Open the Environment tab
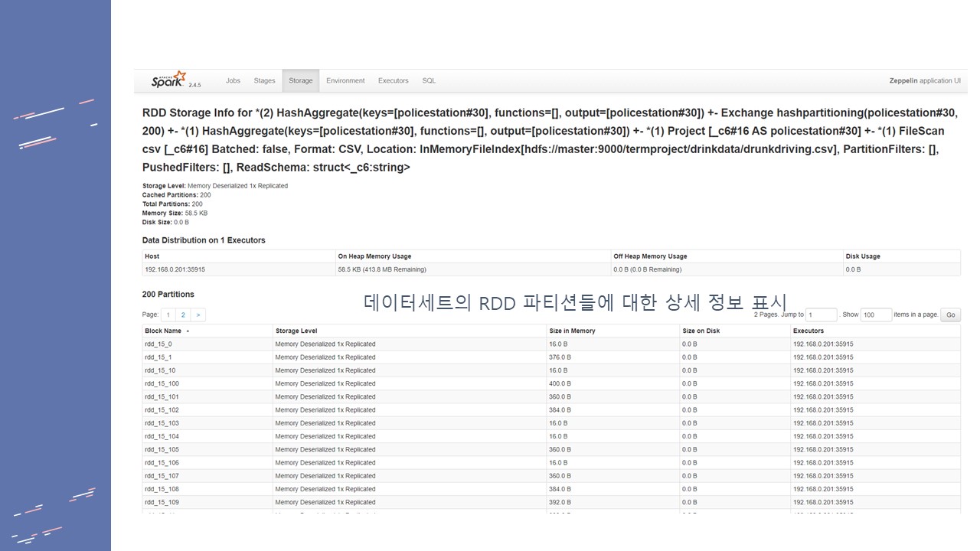Viewport: 980px width, 551px height. [345, 80]
